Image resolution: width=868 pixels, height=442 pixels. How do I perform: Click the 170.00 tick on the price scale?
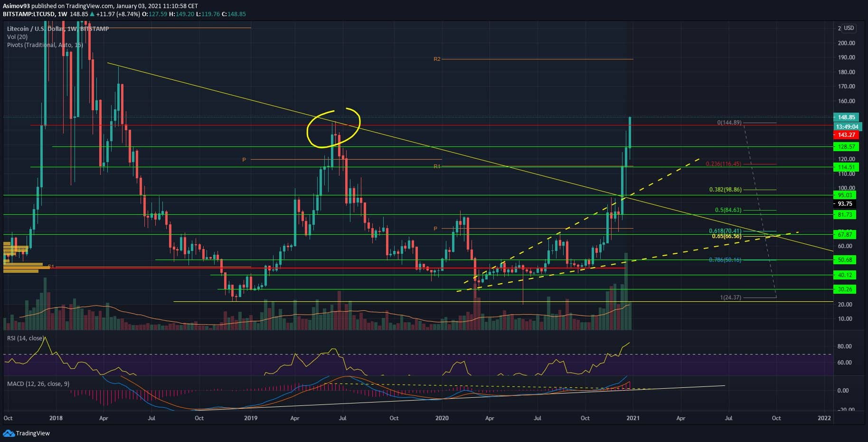846,86
